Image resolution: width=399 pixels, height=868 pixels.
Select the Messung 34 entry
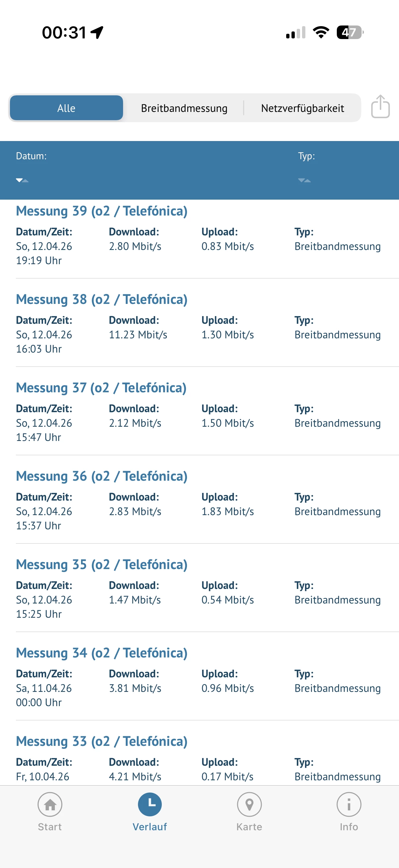(102, 653)
